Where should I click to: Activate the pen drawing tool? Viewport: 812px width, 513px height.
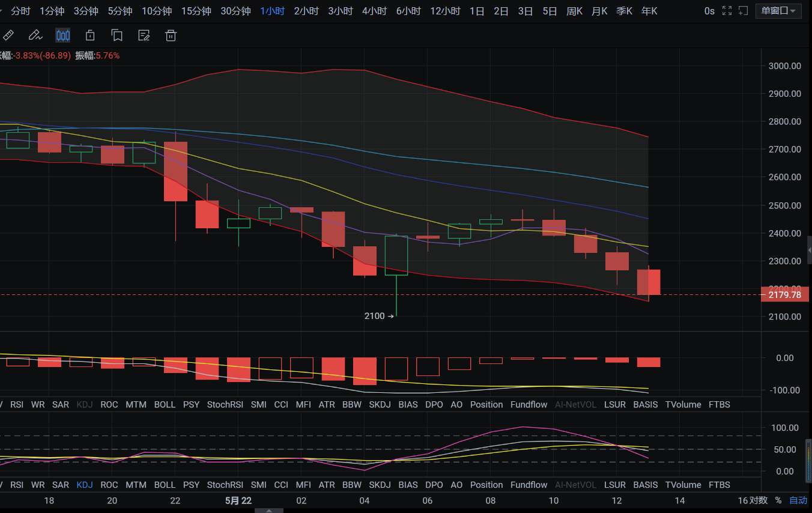[x=35, y=35]
